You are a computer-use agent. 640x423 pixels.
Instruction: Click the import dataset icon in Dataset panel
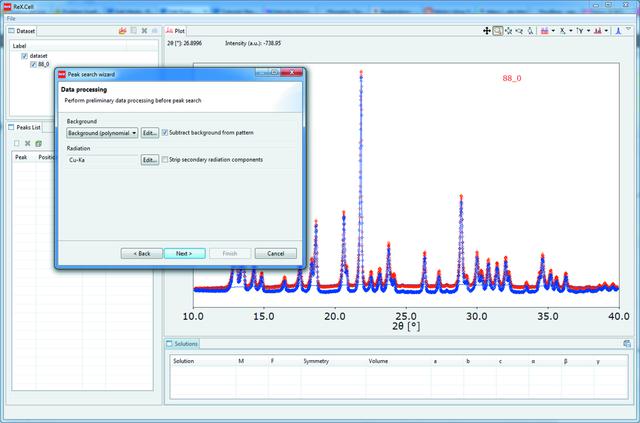pos(122,31)
